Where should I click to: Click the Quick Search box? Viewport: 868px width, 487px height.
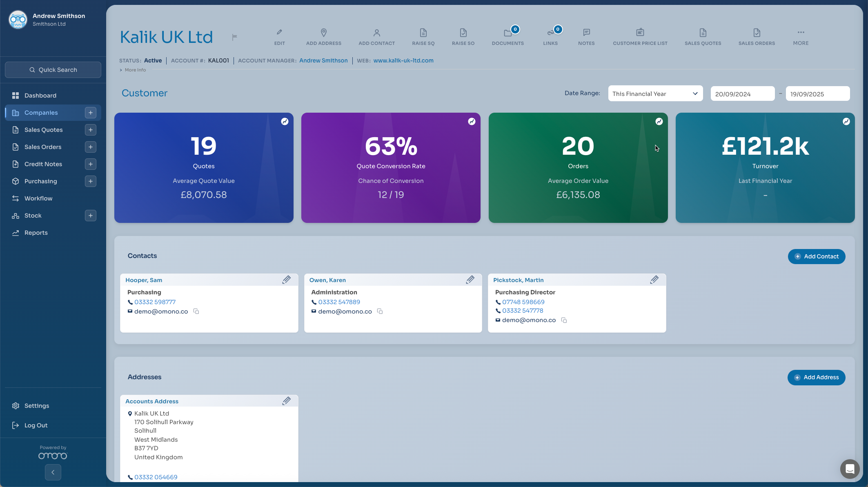(53, 70)
